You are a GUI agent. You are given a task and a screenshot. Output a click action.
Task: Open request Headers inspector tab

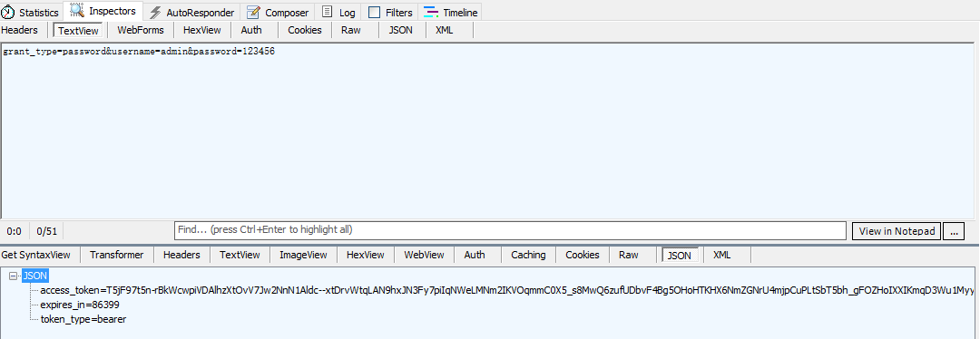coord(20,30)
